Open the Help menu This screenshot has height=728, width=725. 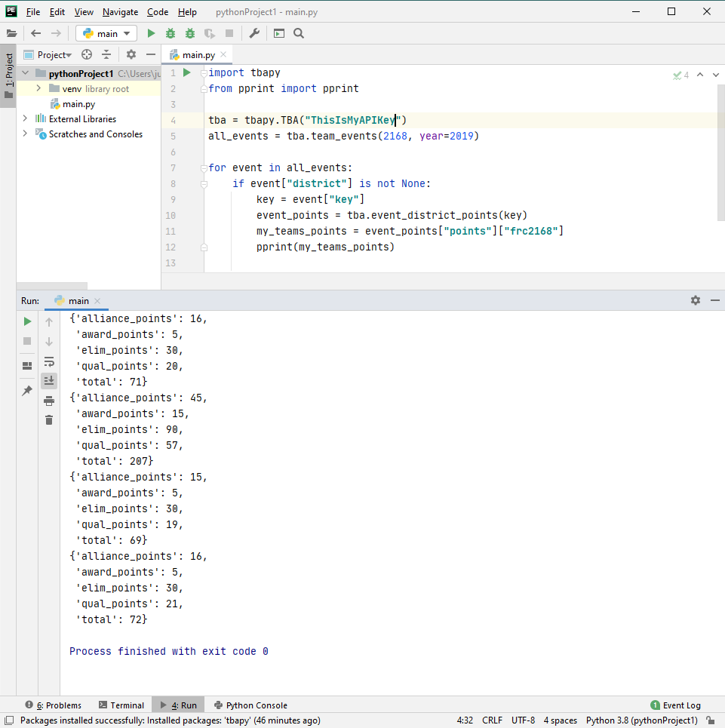(187, 12)
